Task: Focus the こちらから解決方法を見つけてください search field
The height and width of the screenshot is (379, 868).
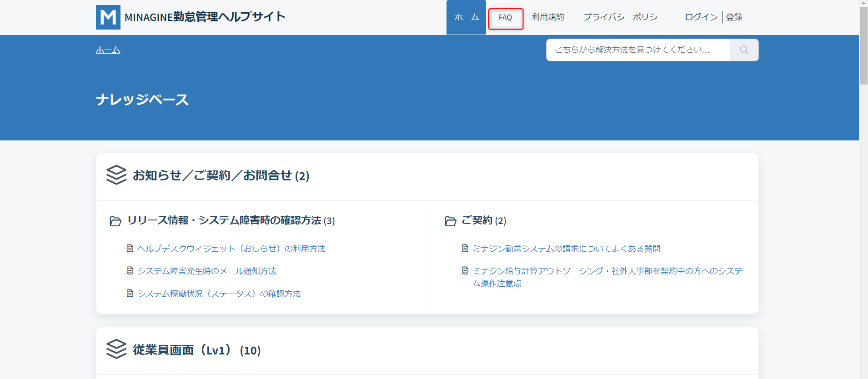Action: (x=638, y=50)
